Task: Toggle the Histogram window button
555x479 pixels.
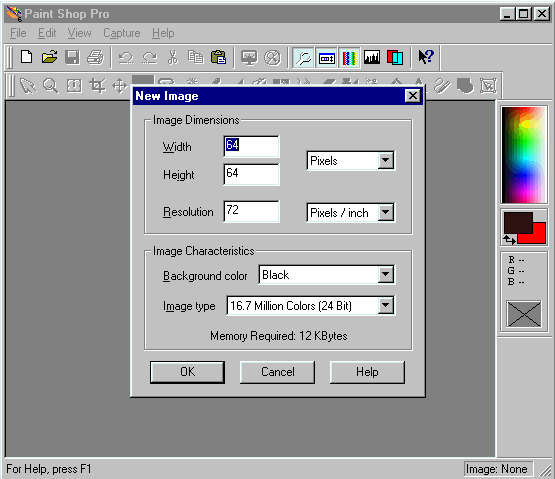Action: (x=372, y=57)
